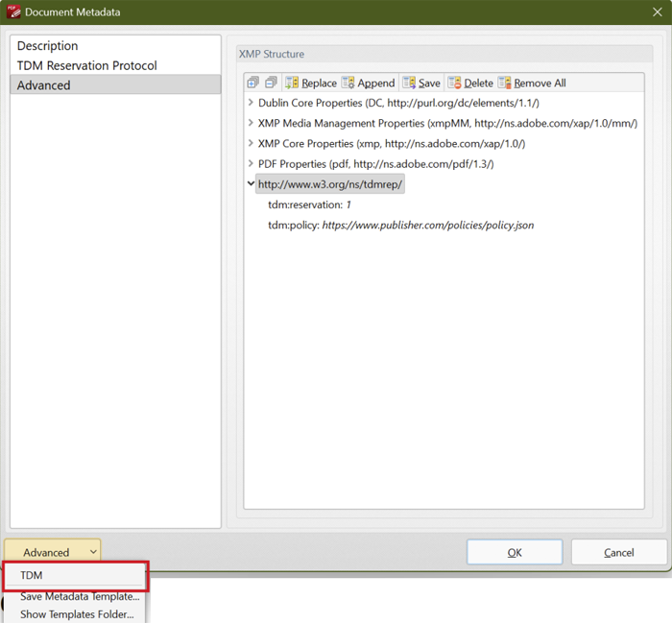Select Dublin Core Properties row text
Image resolution: width=672 pixels, height=623 pixels.
pos(398,103)
